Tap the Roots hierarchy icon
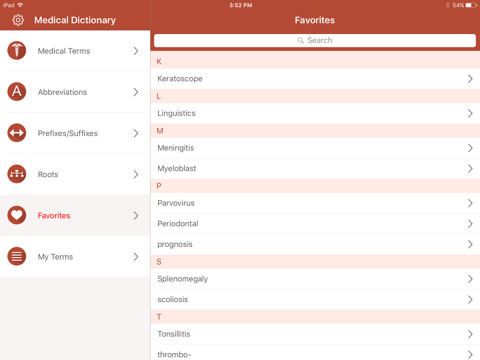Screen dimensions: 480x360 click(x=17, y=174)
